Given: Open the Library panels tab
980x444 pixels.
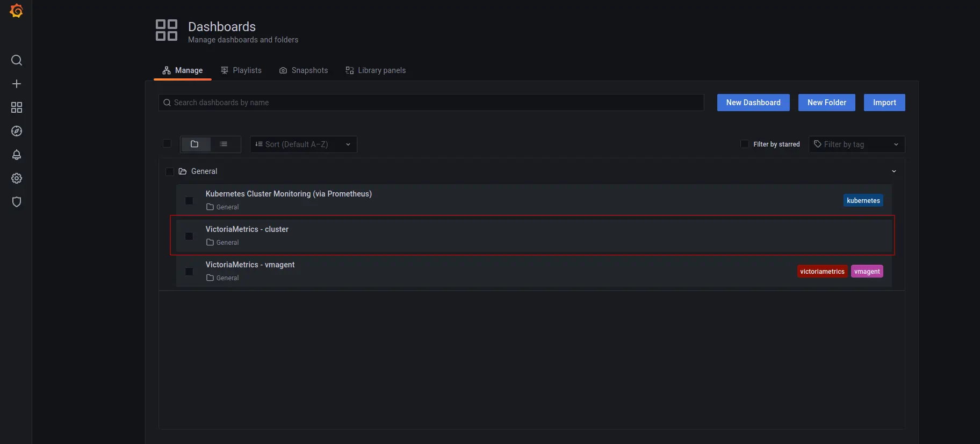Looking at the screenshot, I should click(x=376, y=70).
